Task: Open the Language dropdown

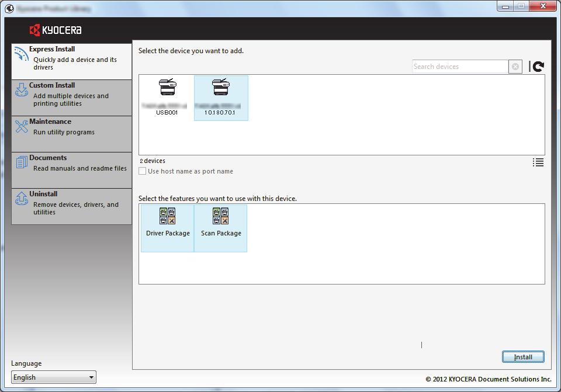Action: pos(54,377)
